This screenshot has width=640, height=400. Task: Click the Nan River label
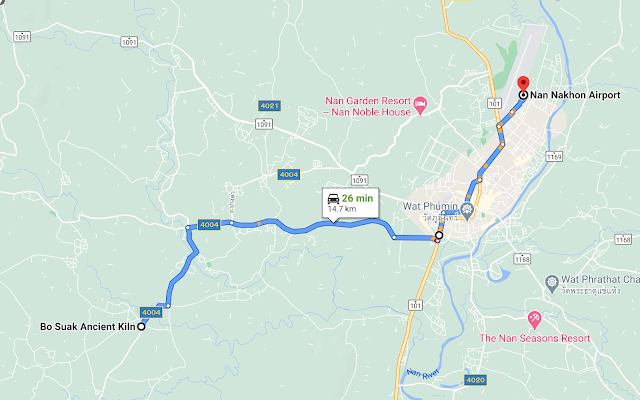pyautogui.click(x=423, y=373)
